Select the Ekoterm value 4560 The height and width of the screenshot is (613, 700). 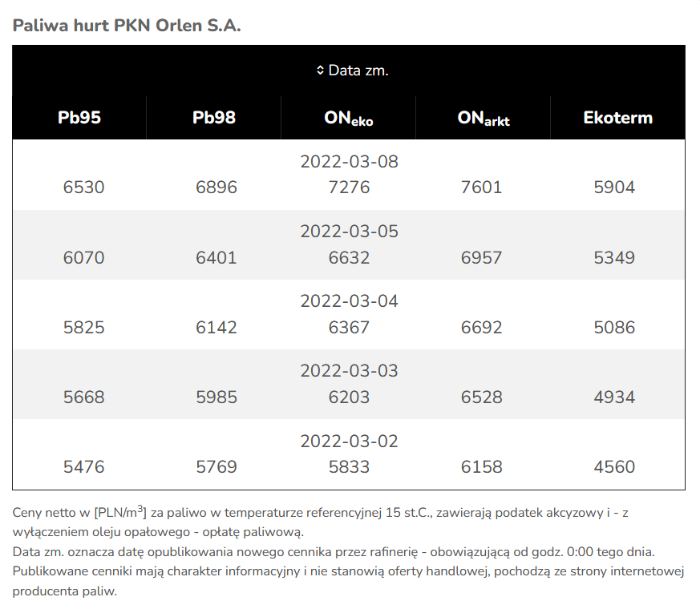pos(614,467)
